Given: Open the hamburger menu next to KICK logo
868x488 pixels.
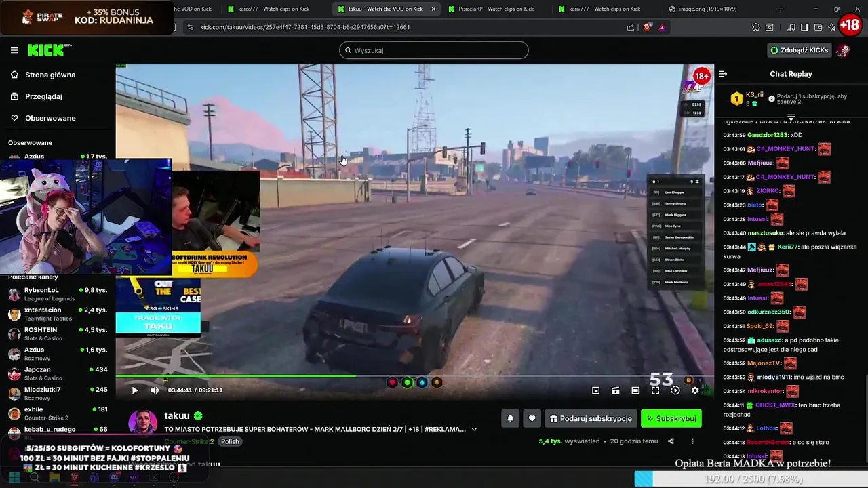Looking at the screenshot, I should [14, 50].
